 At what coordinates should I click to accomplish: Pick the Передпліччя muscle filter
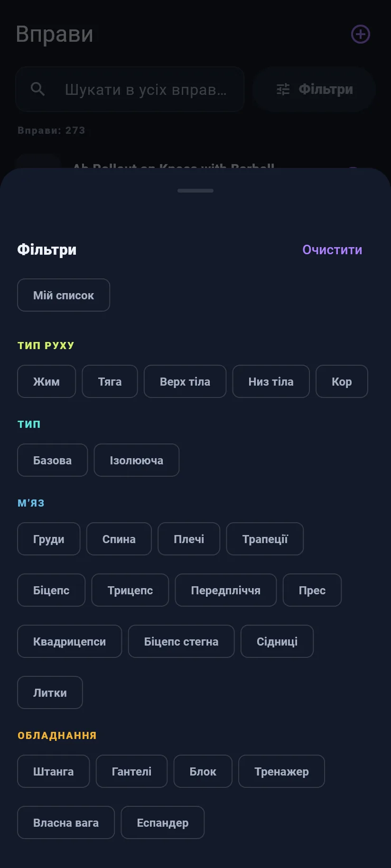coord(226,590)
